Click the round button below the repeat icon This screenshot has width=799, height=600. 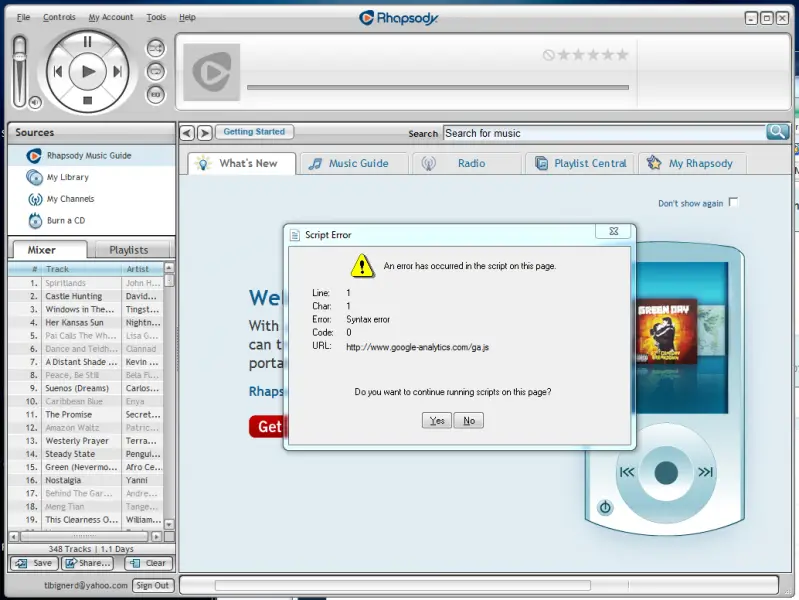point(155,94)
